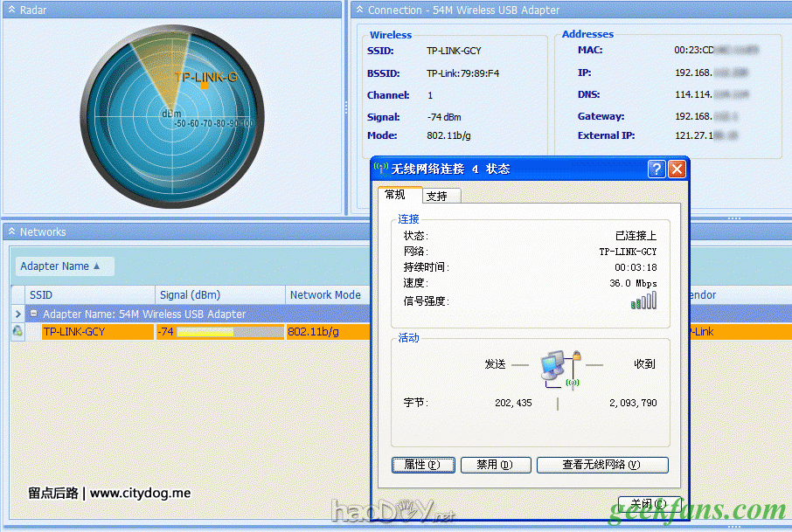Image resolution: width=792 pixels, height=532 pixels.
Task: Click the 禁用(D) button
Action: coord(495,465)
